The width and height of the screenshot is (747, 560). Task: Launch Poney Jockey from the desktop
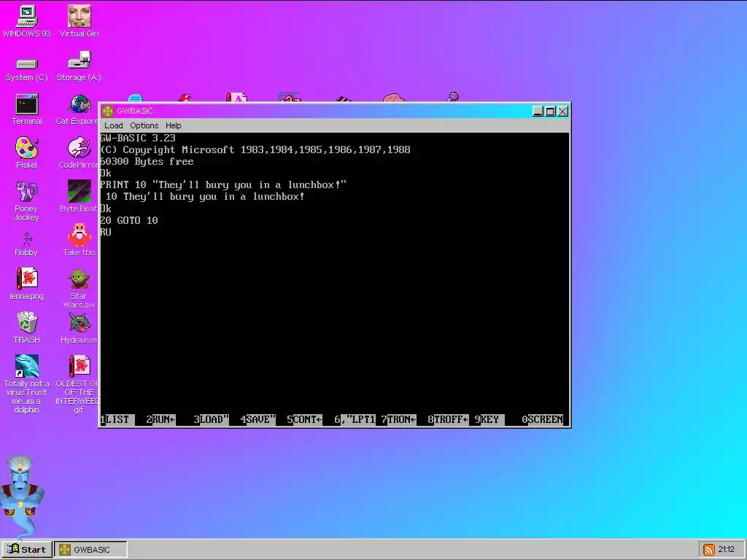26,201
